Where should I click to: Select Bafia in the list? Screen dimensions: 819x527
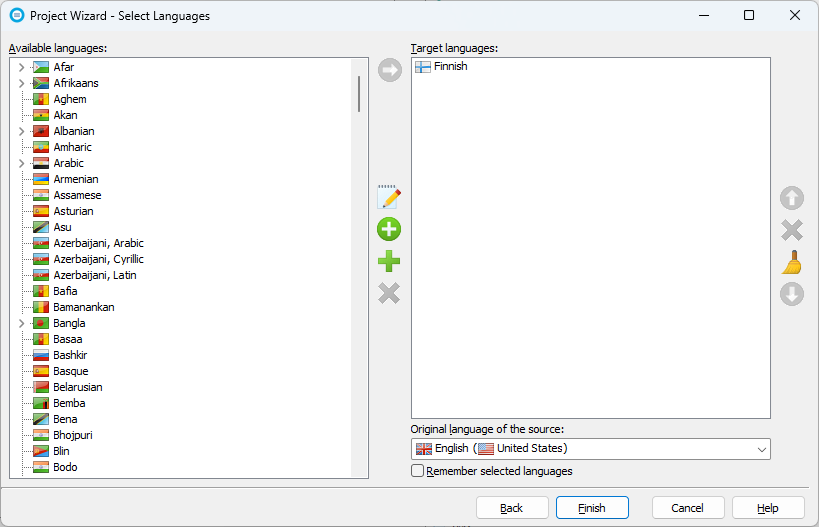click(x=65, y=291)
